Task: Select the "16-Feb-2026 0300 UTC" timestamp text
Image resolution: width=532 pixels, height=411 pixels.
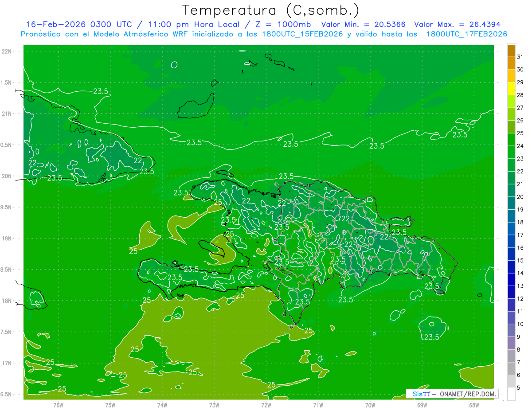Action: pyautogui.click(x=79, y=24)
